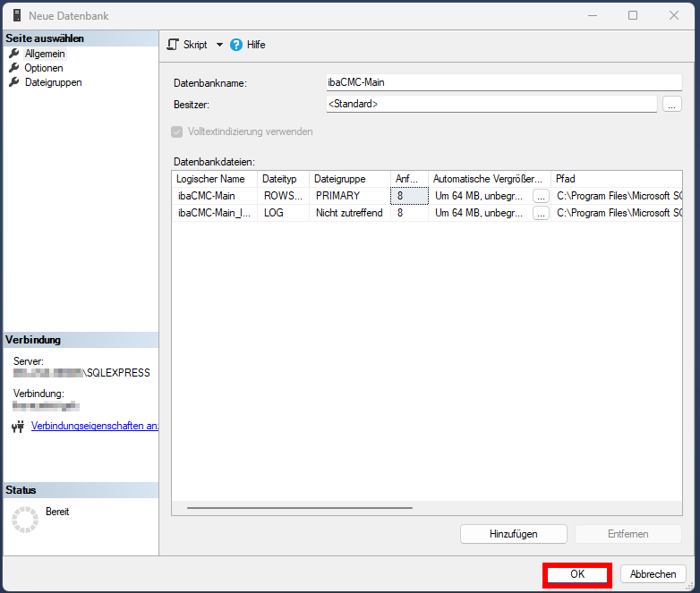Cancel dialog with Abbrechen button
Image resolution: width=700 pixels, height=593 pixels.
(653, 574)
